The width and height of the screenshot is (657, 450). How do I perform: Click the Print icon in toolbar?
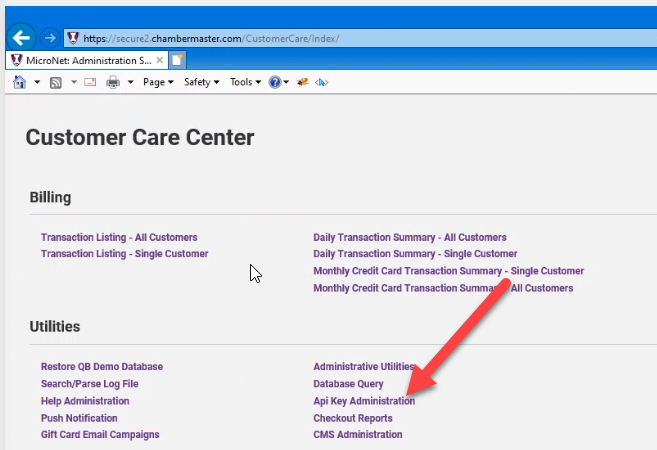click(x=113, y=82)
